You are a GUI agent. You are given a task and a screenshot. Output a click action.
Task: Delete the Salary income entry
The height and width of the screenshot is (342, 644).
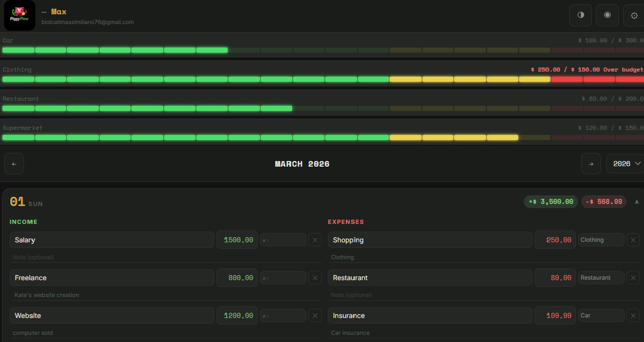coord(315,240)
